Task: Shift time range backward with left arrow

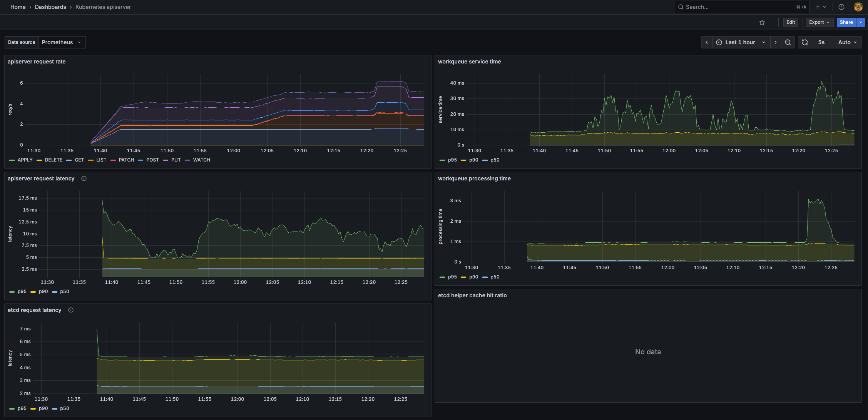Action: pos(707,42)
